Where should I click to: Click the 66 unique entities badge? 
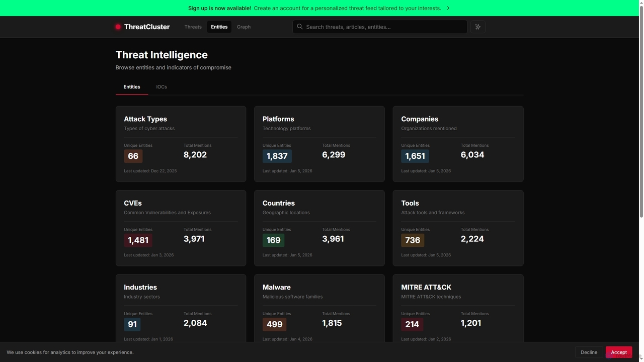click(x=133, y=156)
